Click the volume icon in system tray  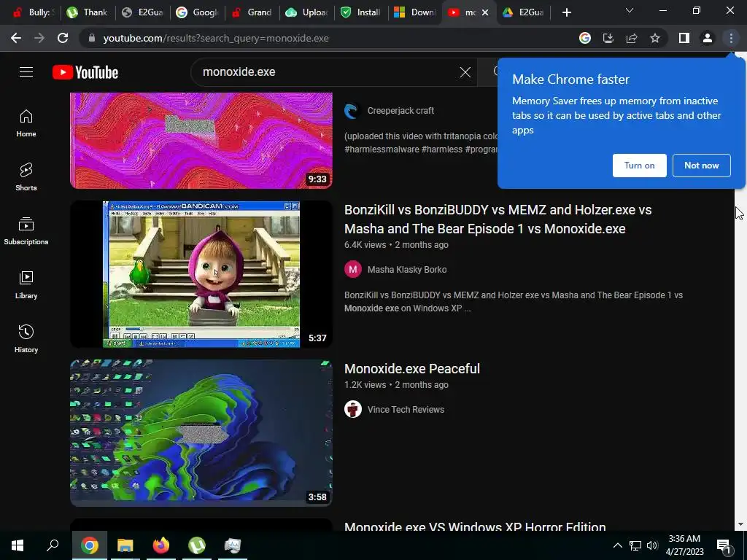[x=653, y=545]
